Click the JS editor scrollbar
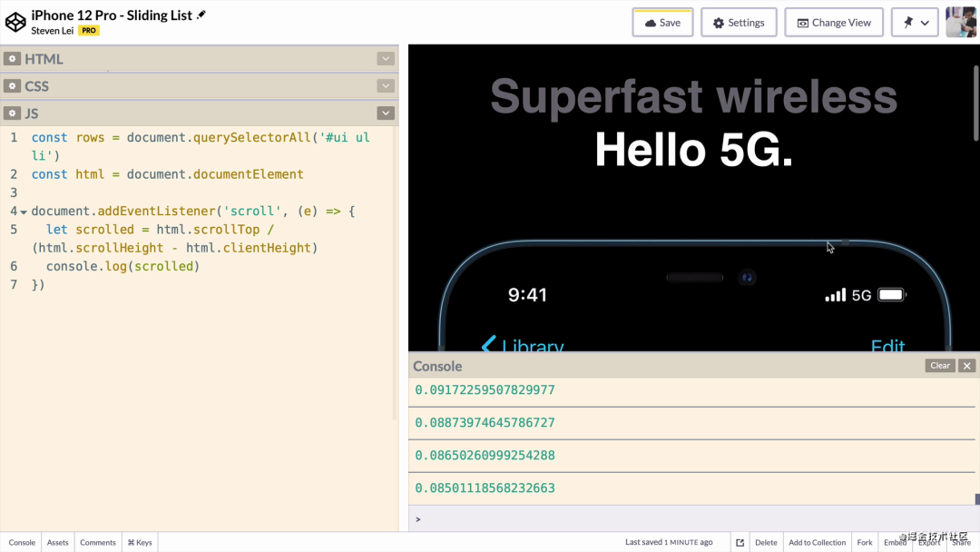The width and height of the screenshot is (980, 552). pyautogui.click(x=395, y=273)
